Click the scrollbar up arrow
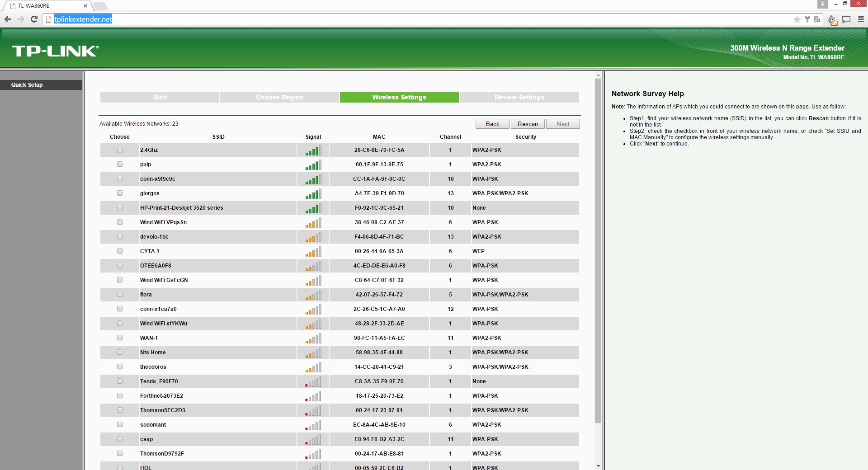 pyautogui.click(x=598, y=75)
